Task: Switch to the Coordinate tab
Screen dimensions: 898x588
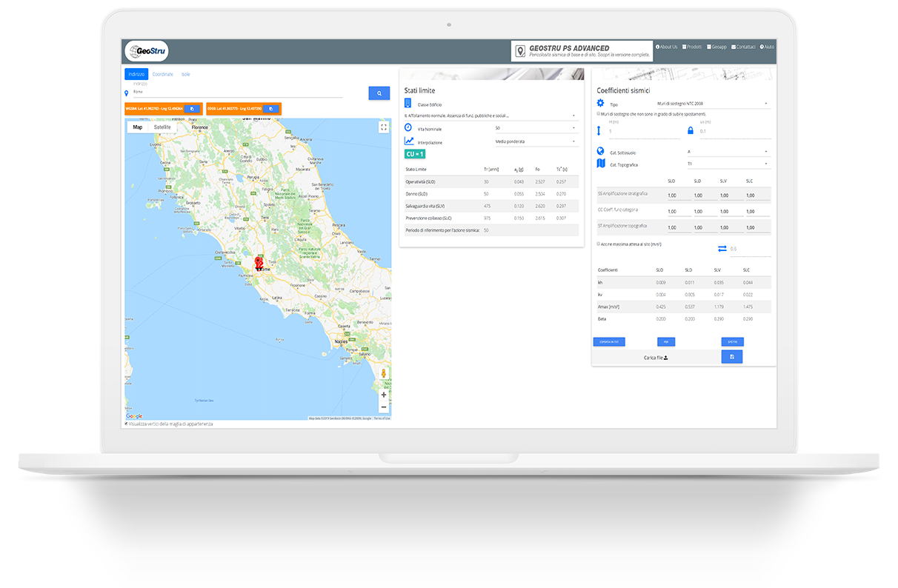Action: point(163,74)
